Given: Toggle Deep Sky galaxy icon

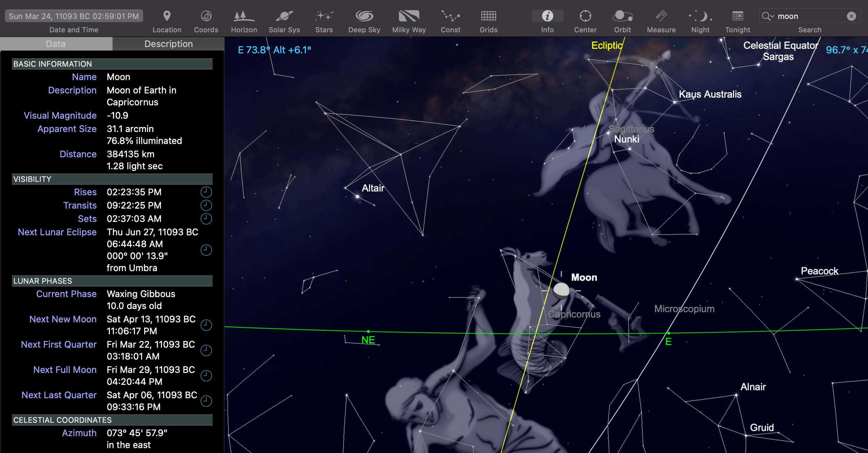Looking at the screenshot, I should [364, 16].
